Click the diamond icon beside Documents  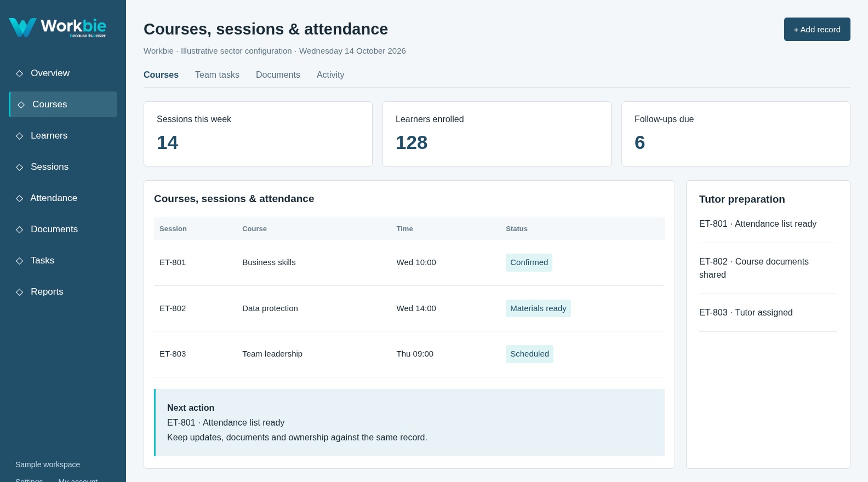coord(20,229)
